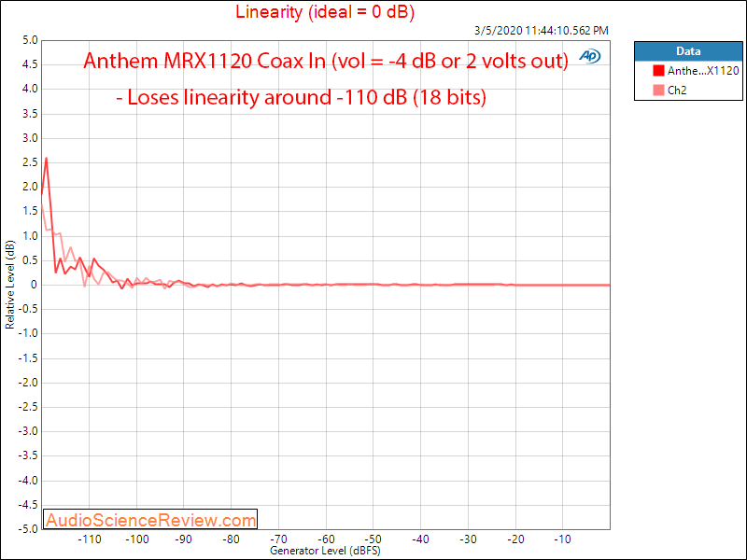Click the -2.0 tick on Relative Level axis

coord(28,383)
